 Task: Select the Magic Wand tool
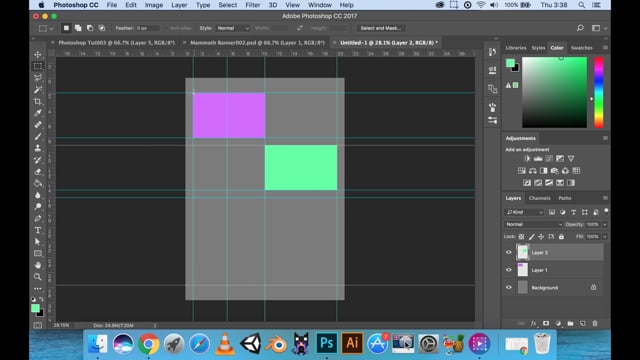[x=38, y=89]
